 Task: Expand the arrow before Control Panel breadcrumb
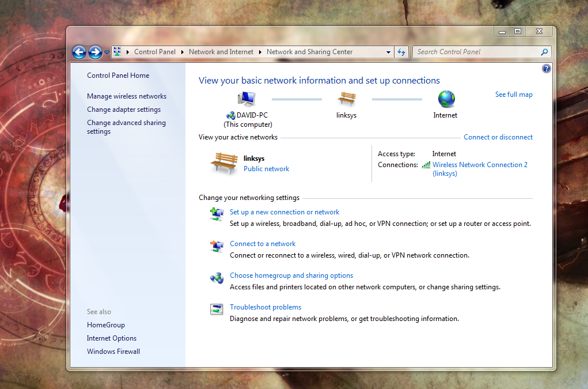[x=127, y=52]
